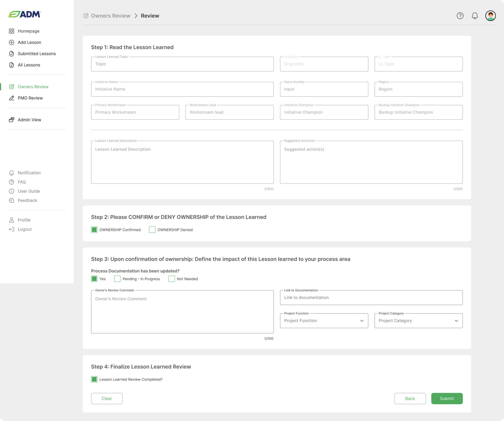Screen dimensions: 504x421
Task: Open the user avatar profile picture
Action: [x=490, y=16]
